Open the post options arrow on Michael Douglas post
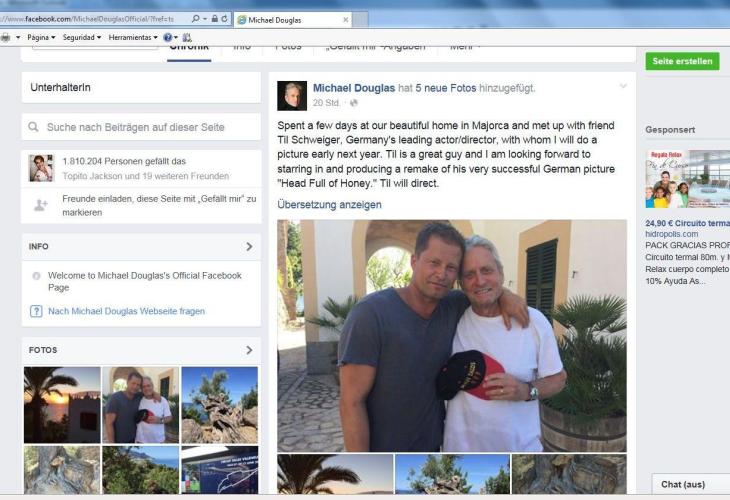Image resolution: width=730 pixels, height=500 pixels. 623,86
